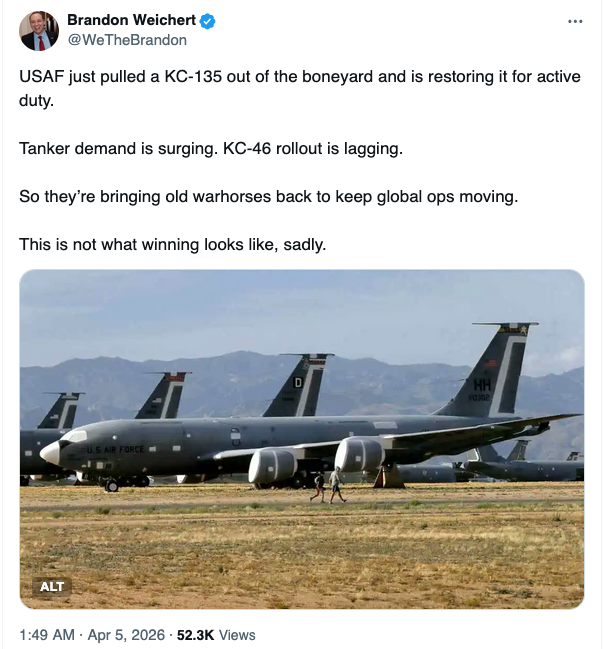Click the leftmost tail fin in photo
This screenshot has width=604, height=649.
pos(60,411)
